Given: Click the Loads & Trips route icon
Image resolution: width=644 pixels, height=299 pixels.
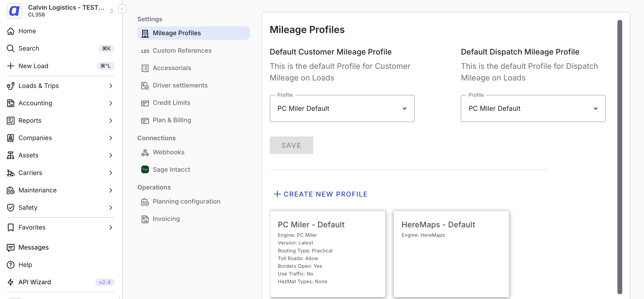Looking at the screenshot, I should tap(11, 86).
